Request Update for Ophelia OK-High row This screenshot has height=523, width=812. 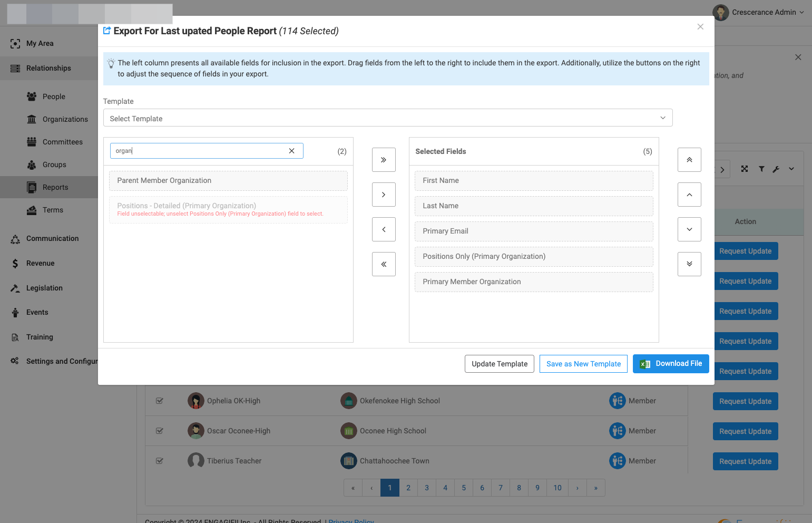(745, 401)
